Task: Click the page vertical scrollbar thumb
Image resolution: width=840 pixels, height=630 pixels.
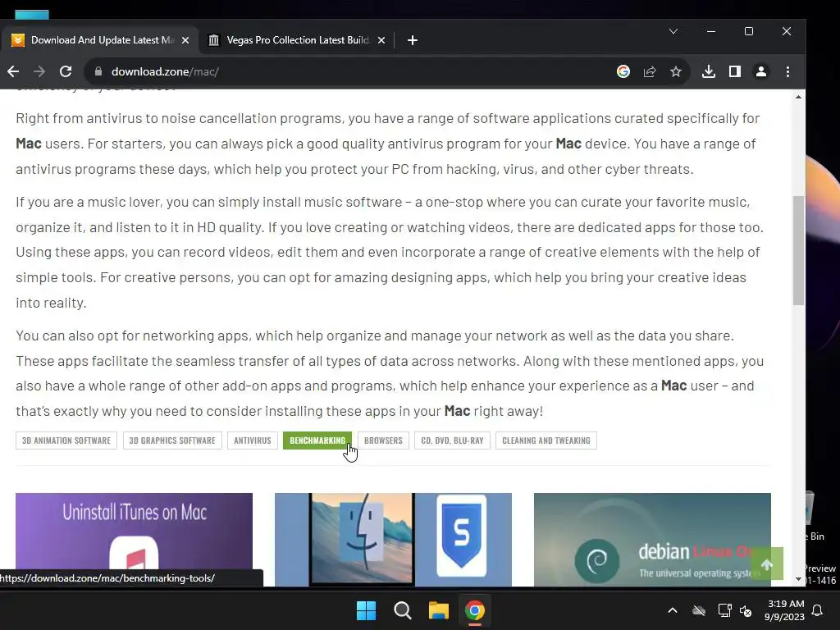Action: pos(798,250)
